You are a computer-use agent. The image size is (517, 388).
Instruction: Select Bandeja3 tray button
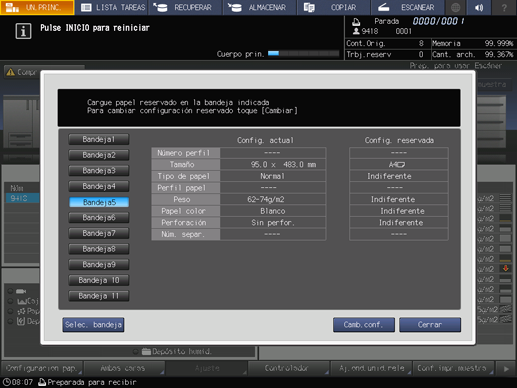pyautogui.click(x=99, y=171)
